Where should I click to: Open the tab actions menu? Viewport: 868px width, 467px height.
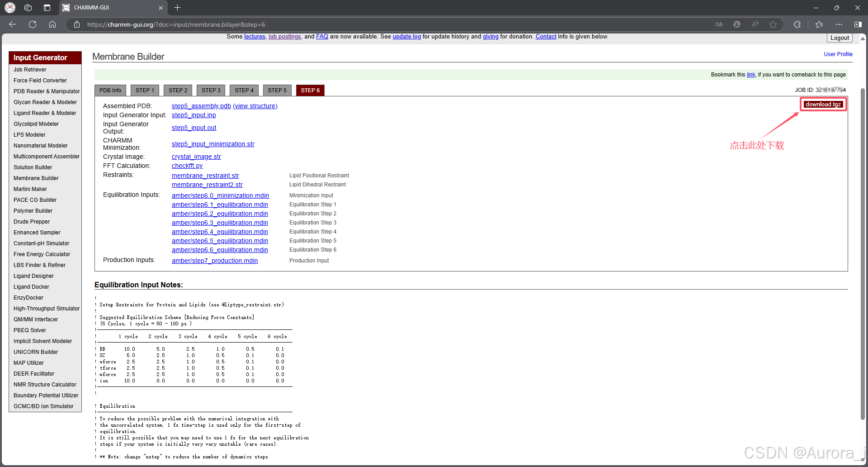pyautogui.click(x=47, y=8)
